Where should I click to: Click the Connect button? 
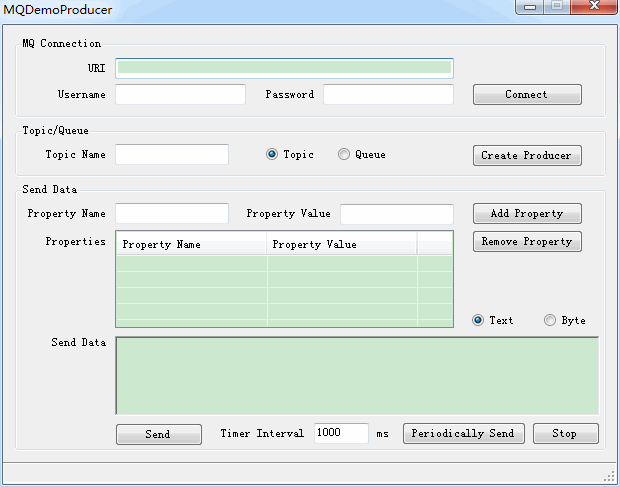[527, 95]
